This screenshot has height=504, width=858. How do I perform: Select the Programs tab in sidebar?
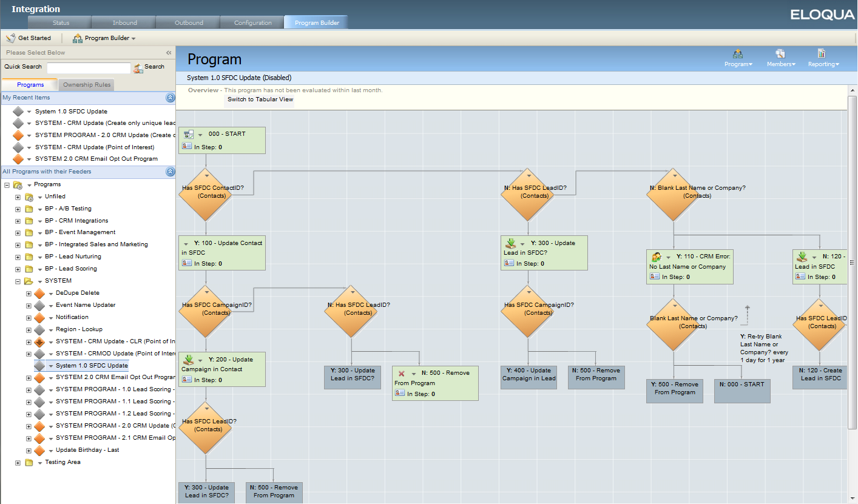tap(30, 85)
